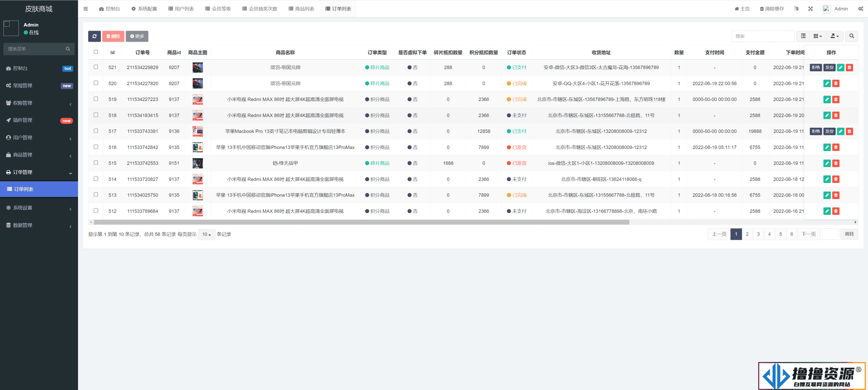
Task: Toggle the sidebar hamburger menu icon
Action: click(86, 8)
